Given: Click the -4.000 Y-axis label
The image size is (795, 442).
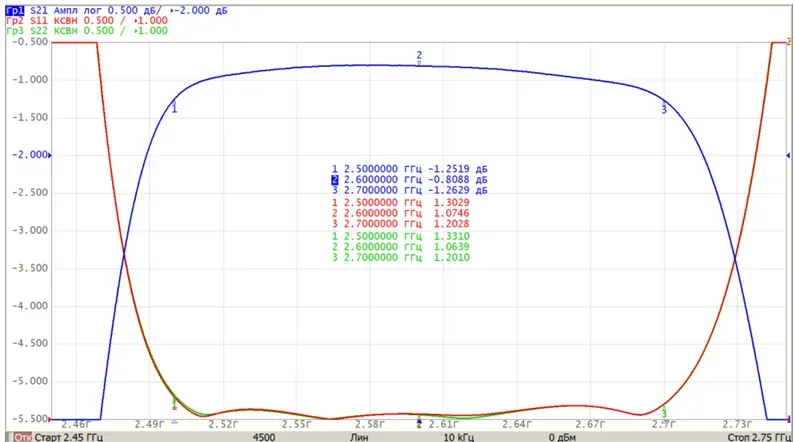Looking at the screenshot, I should pyautogui.click(x=30, y=306).
